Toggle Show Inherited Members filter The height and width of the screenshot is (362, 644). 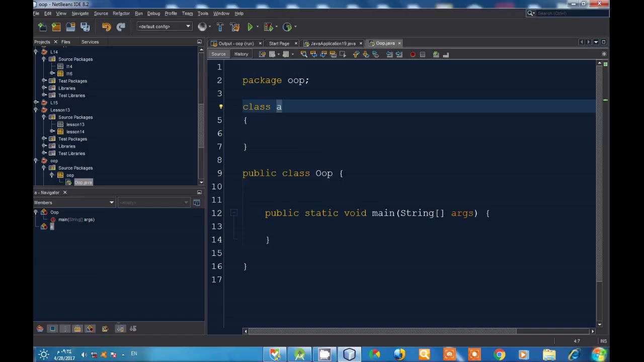click(40, 329)
